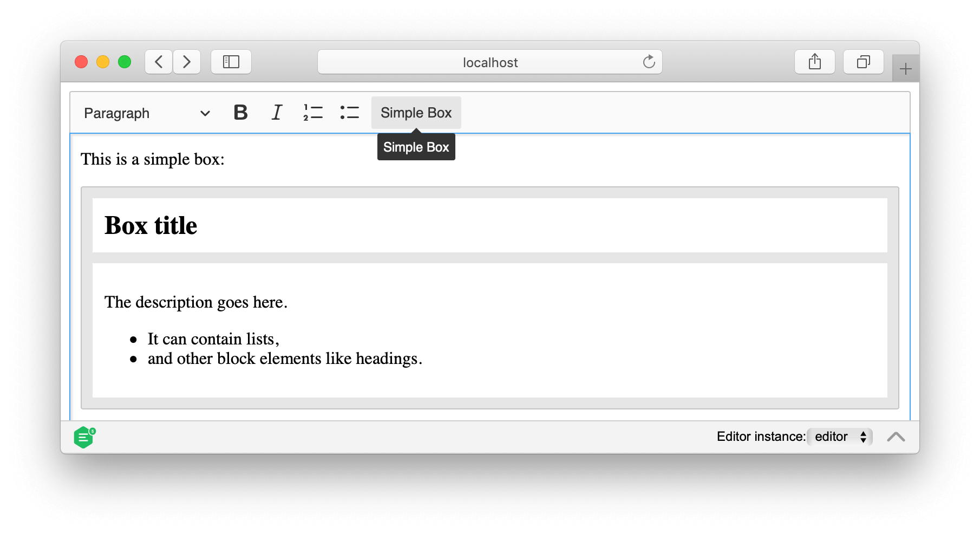Open a new browser tab
980x534 pixels.
905,68
